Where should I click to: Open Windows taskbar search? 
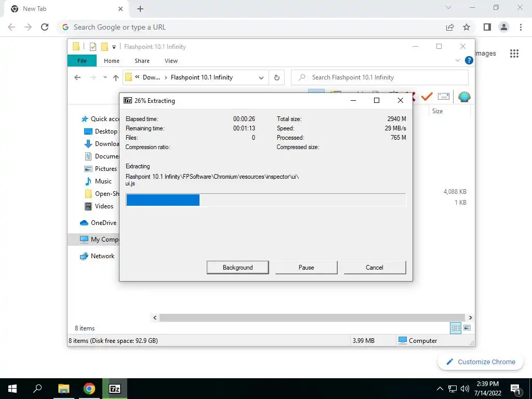(37, 389)
